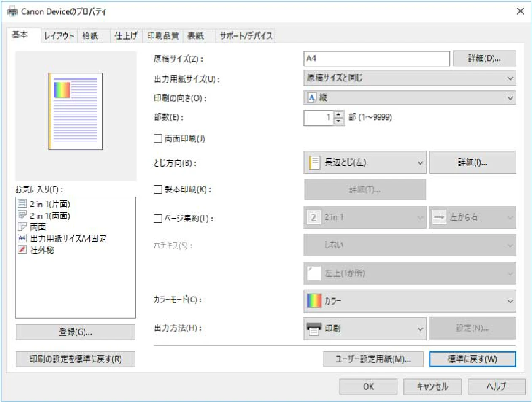Open the 2 in 1 page layout dropdown
The width and height of the screenshot is (532, 402).
365,217
